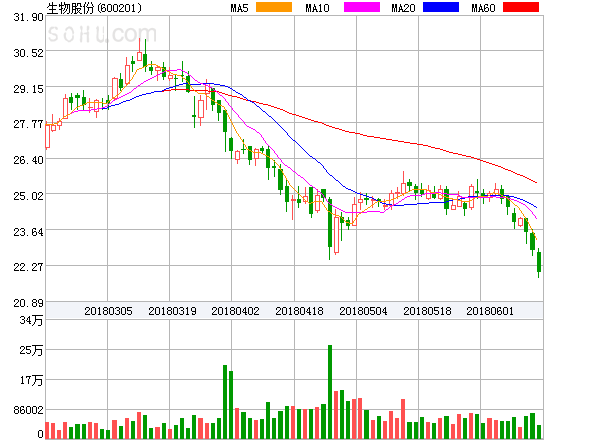Click the 20180319 date label

pos(172,311)
